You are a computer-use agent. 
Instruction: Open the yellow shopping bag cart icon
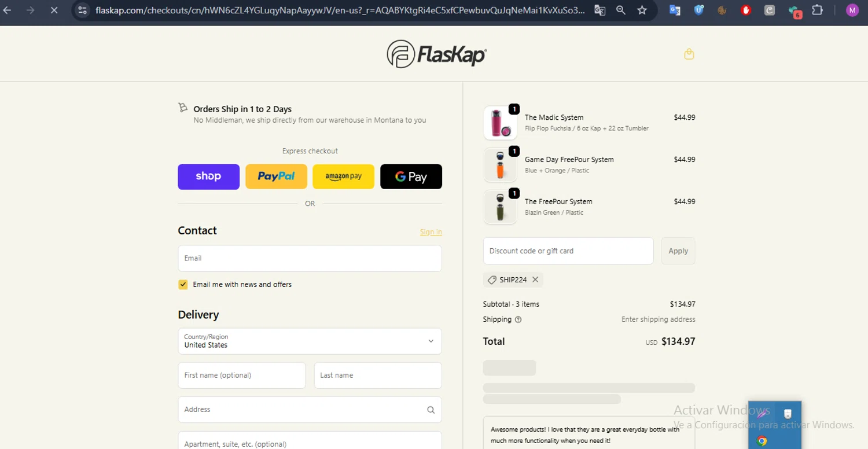(689, 54)
